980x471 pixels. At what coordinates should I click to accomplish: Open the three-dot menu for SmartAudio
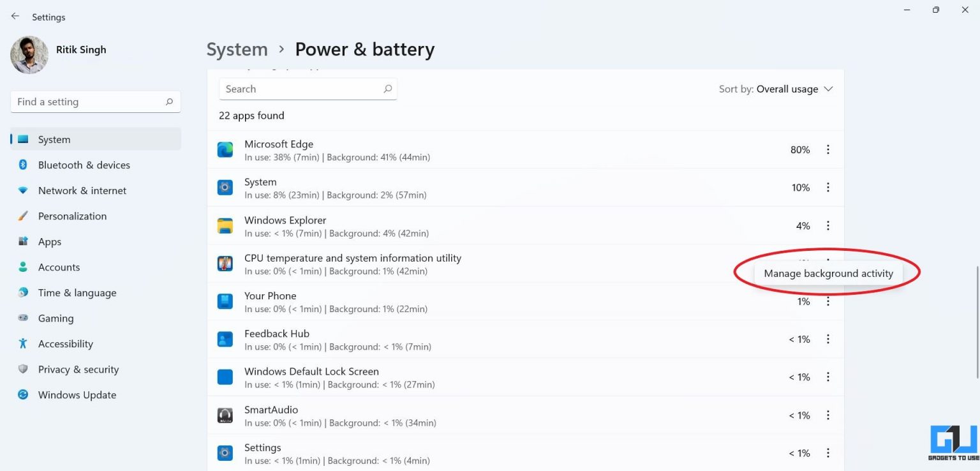click(x=828, y=415)
